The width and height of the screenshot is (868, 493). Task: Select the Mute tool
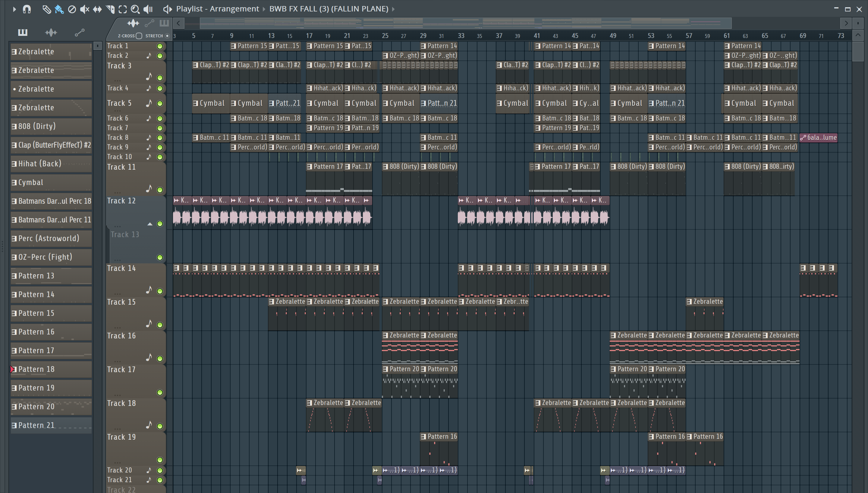(84, 9)
